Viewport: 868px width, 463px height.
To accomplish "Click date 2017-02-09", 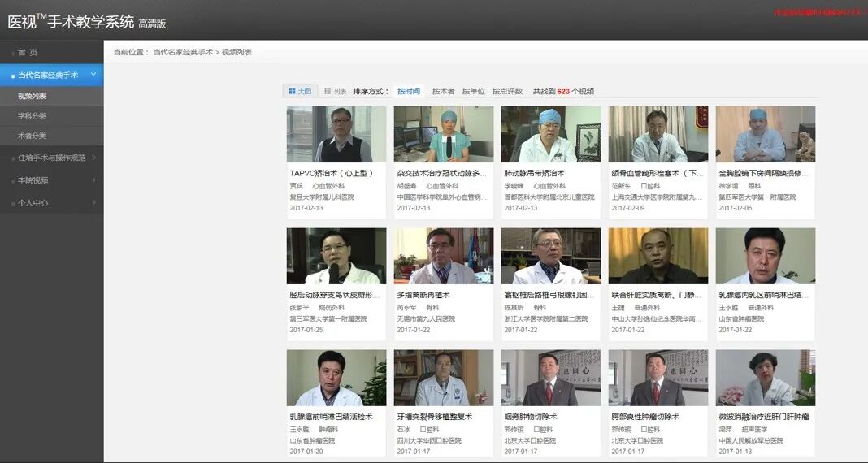I will point(628,208).
